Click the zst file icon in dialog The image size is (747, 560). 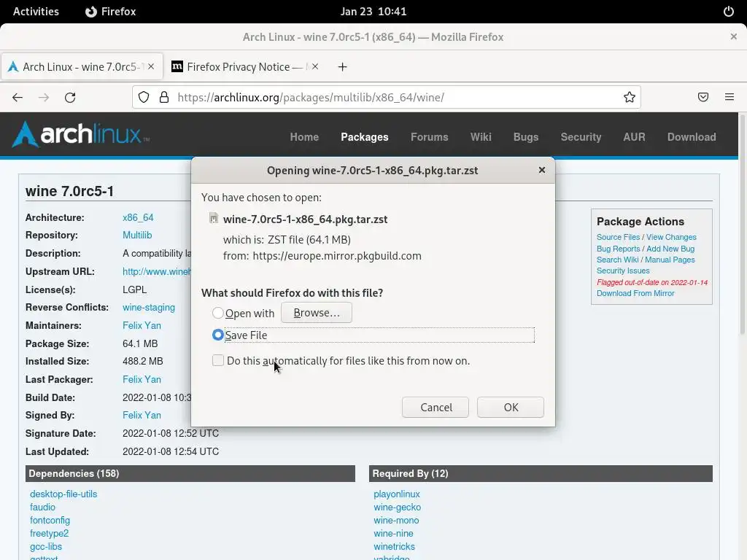[214, 219]
